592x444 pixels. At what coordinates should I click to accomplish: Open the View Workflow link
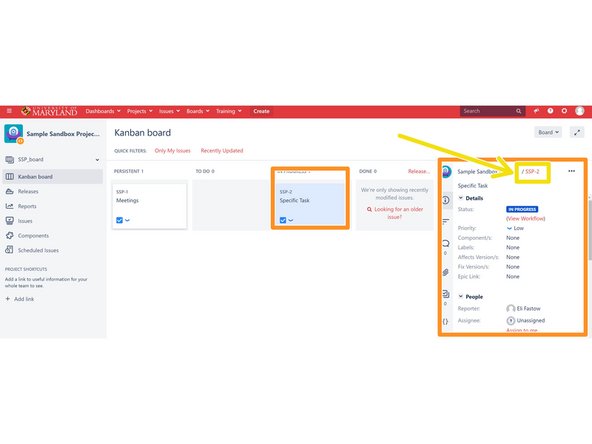coord(526,219)
